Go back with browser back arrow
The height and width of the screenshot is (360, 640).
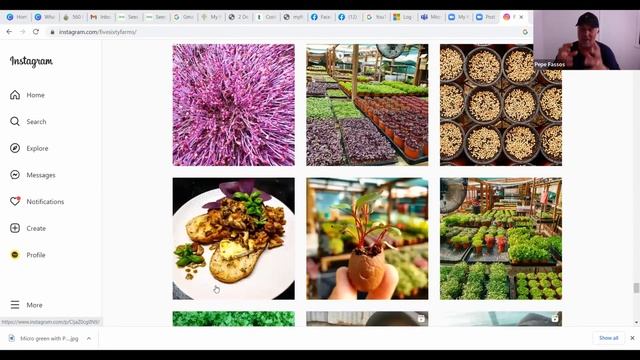9,32
